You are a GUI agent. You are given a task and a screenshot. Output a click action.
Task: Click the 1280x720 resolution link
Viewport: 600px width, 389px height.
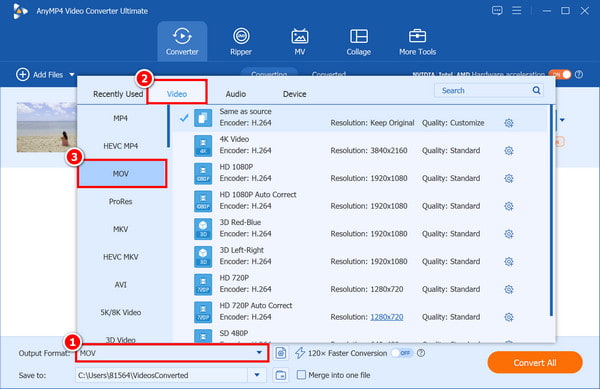(386, 317)
